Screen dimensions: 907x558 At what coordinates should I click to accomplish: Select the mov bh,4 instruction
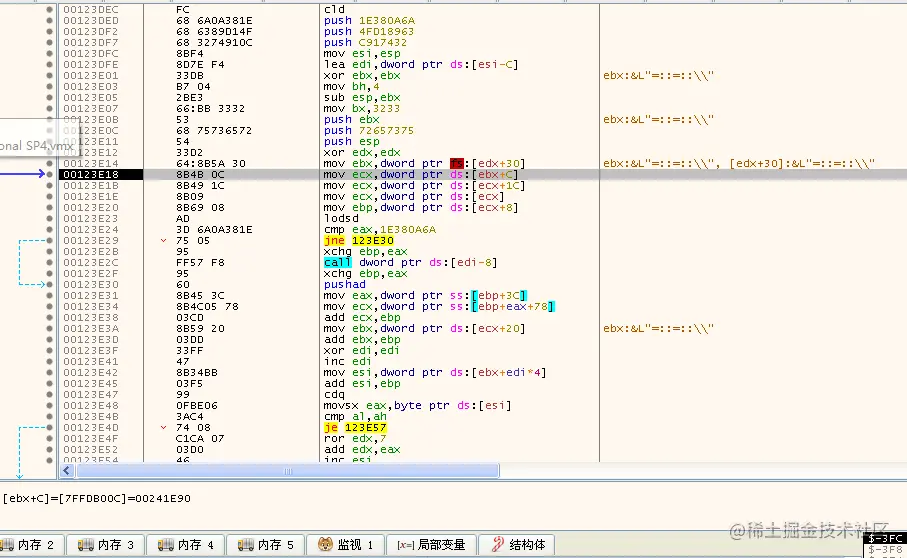354,87
